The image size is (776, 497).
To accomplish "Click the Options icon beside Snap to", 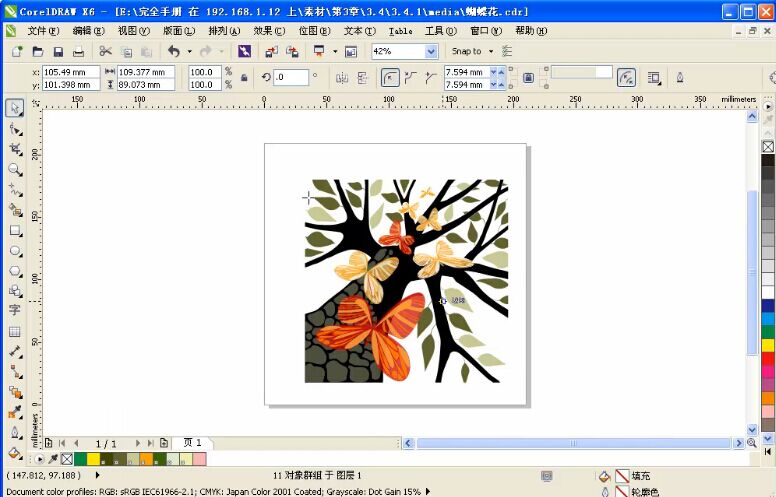I will pyautogui.click(x=507, y=51).
